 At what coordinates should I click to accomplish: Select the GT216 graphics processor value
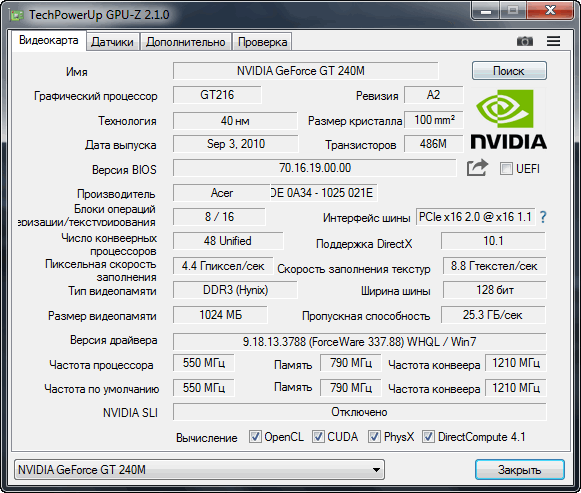coord(217,95)
